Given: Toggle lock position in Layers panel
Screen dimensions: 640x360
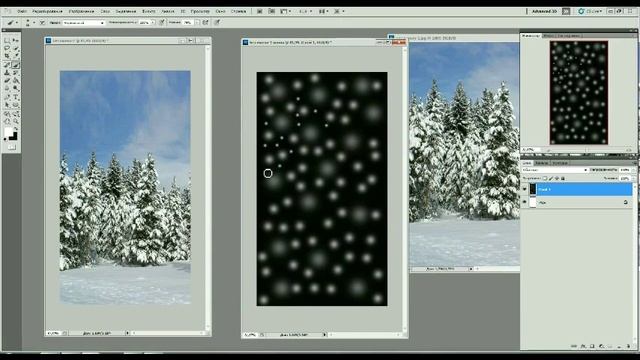Looking at the screenshot, I should tap(557, 178).
